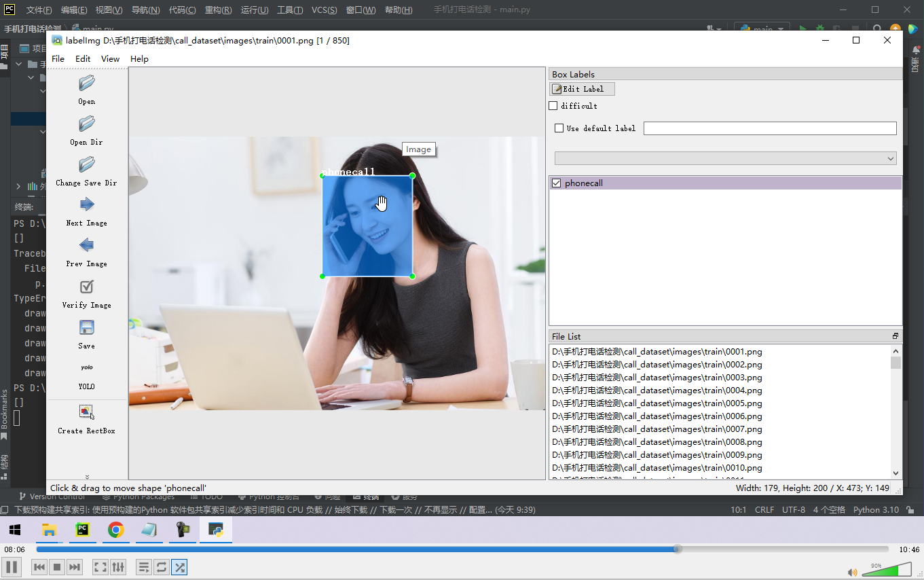The height and width of the screenshot is (580, 924).
Task: Select the phonecall entry in Box Labels
Action: coord(725,183)
